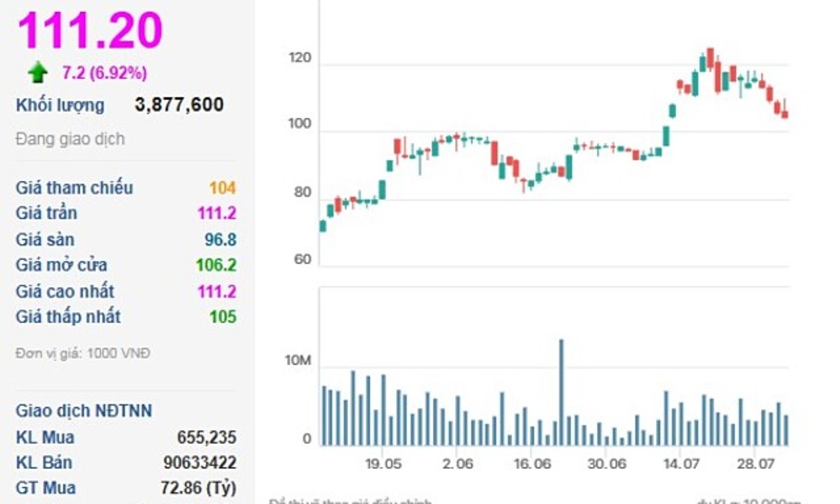
Task: Select the Giá trần value 111.2
Action: click(217, 214)
